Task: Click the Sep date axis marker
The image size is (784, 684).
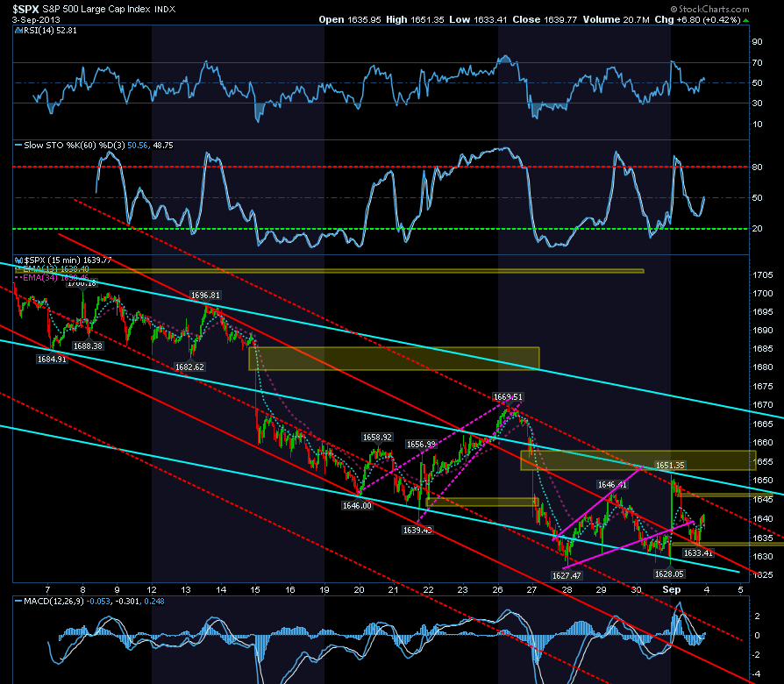Action: (x=671, y=589)
